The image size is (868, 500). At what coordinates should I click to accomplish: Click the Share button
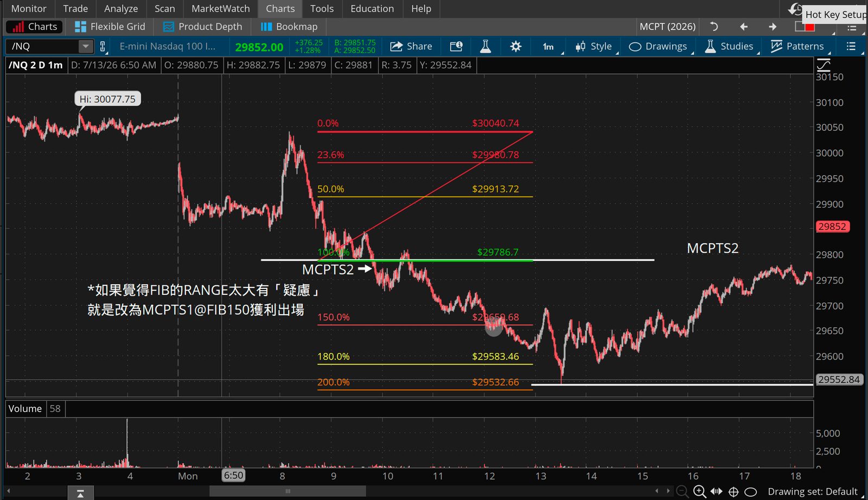pyautogui.click(x=411, y=47)
